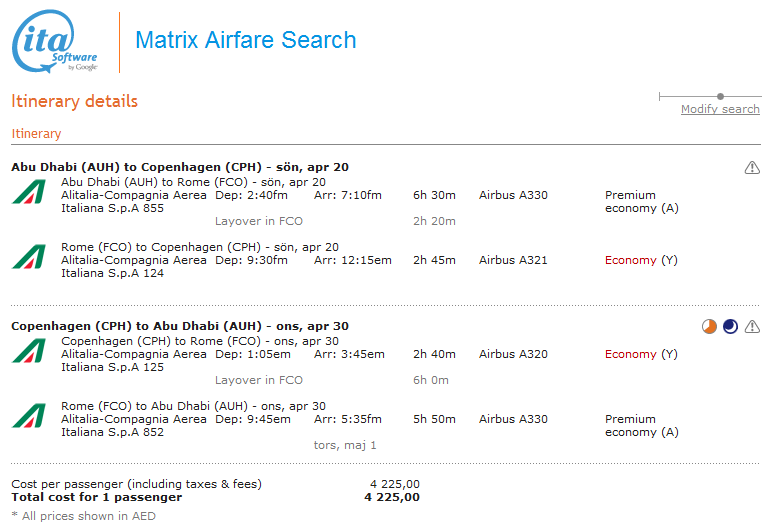Click warning icon on Abu Dhabi to Copenhagen trip
The width and height of the screenshot is (762, 522).
click(752, 168)
